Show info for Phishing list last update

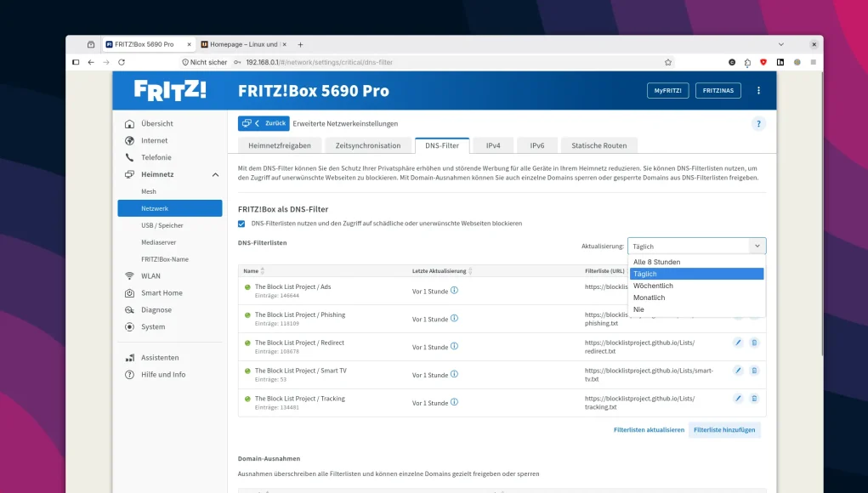pos(454,318)
